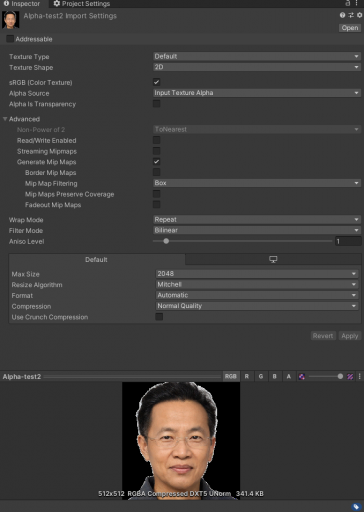Enable Fadeout Mip Maps checkbox
Screen dimensions: 364x512
pos(156,205)
